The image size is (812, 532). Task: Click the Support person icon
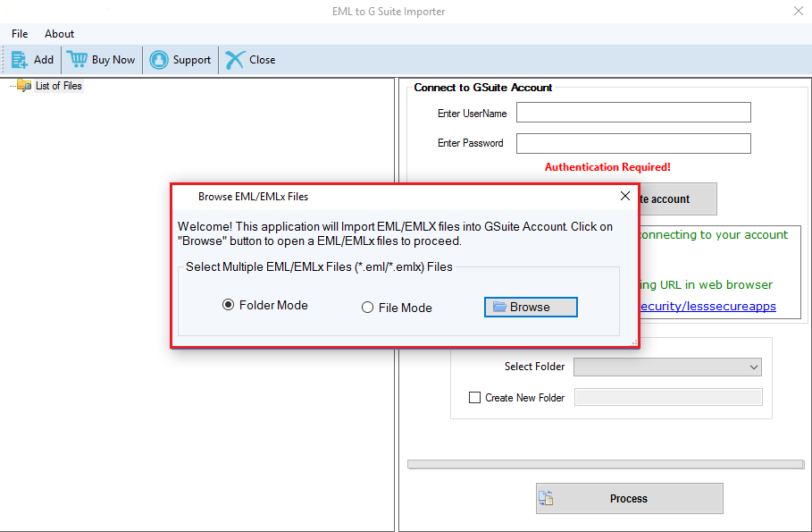coord(159,60)
